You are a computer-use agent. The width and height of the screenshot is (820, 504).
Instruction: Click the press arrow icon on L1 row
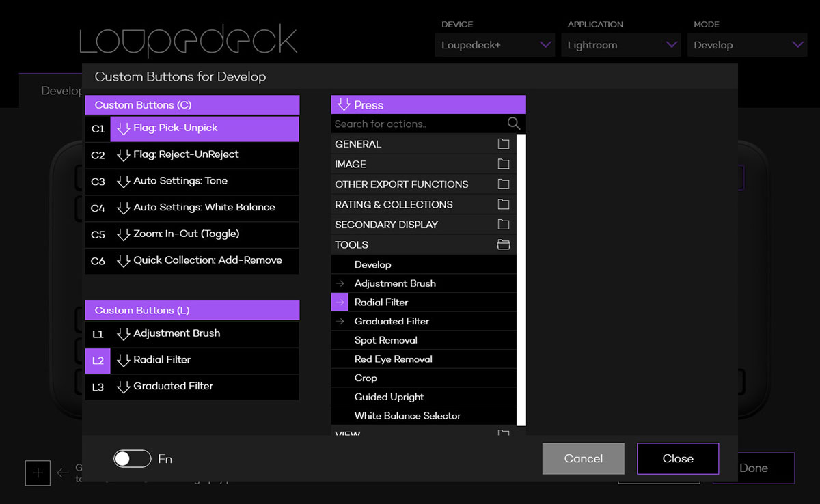(x=123, y=334)
